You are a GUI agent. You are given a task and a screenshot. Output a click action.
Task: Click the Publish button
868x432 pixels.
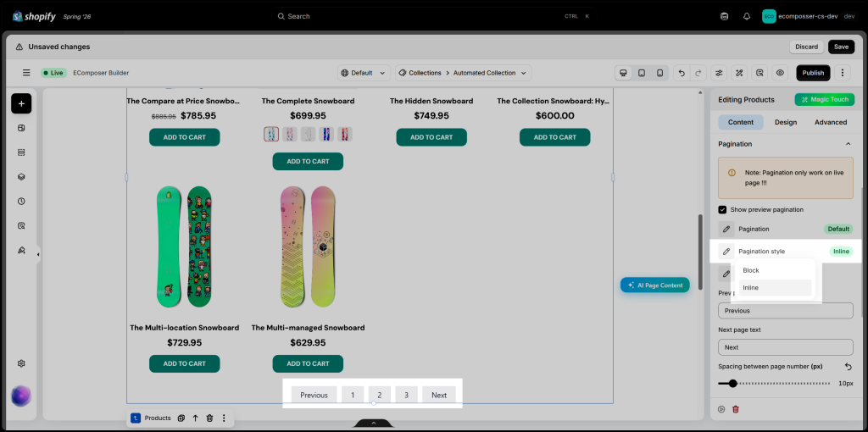(813, 73)
